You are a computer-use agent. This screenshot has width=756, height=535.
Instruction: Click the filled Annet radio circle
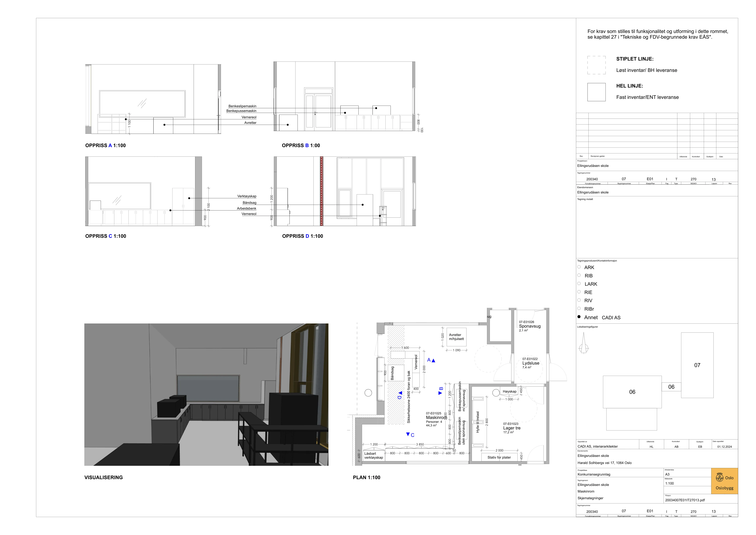[579, 317]
